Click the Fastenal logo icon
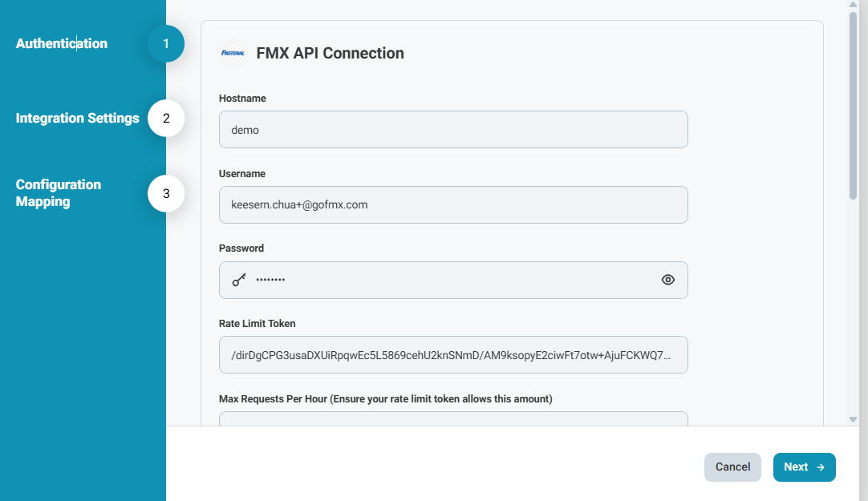Viewport: 868px width, 501px height. pyautogui.click(x=233, y=54)
